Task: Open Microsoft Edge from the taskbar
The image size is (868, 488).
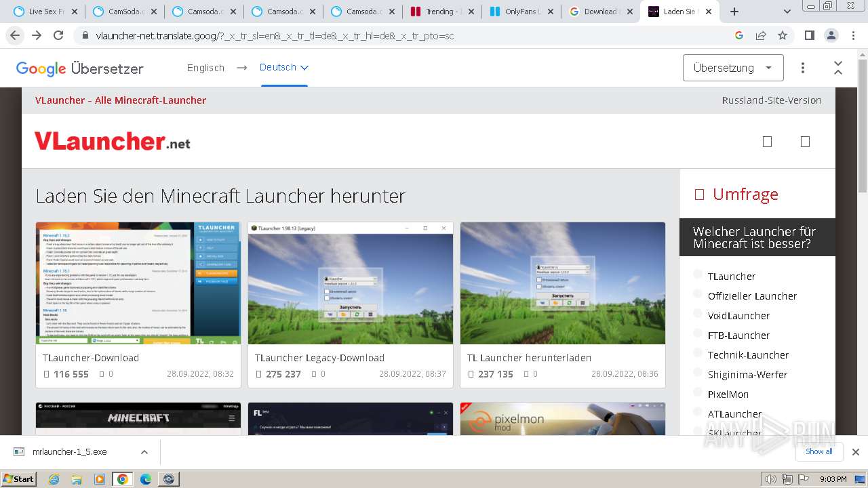Action: [146, 479]
